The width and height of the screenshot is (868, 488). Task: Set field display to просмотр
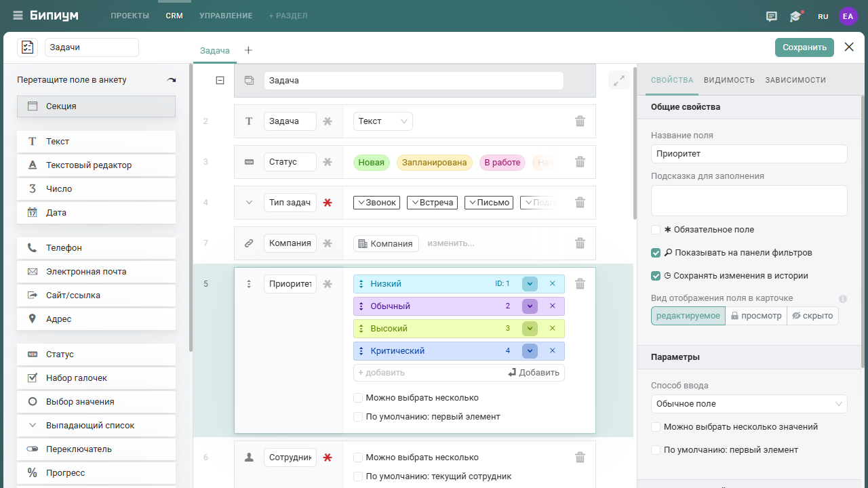point(756,316)
